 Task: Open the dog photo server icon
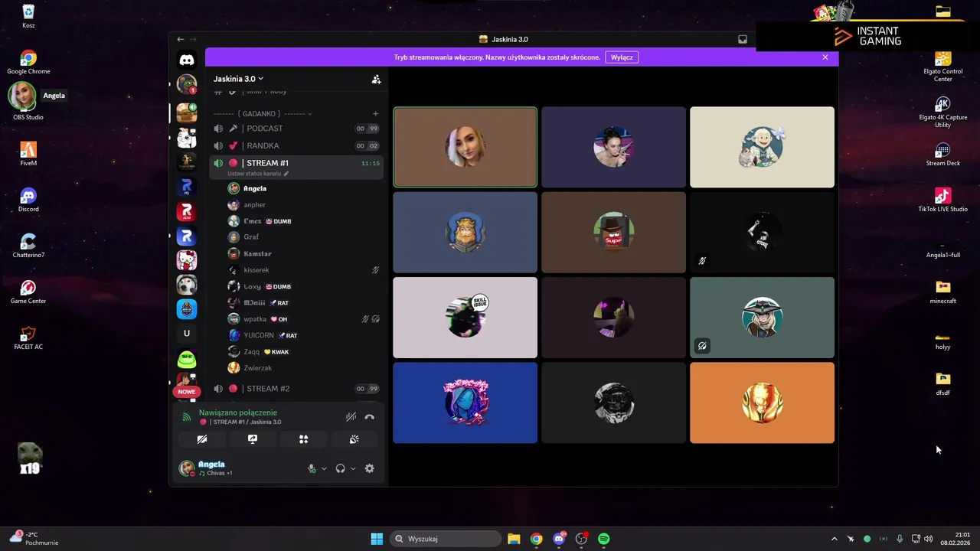pos(187,285)
